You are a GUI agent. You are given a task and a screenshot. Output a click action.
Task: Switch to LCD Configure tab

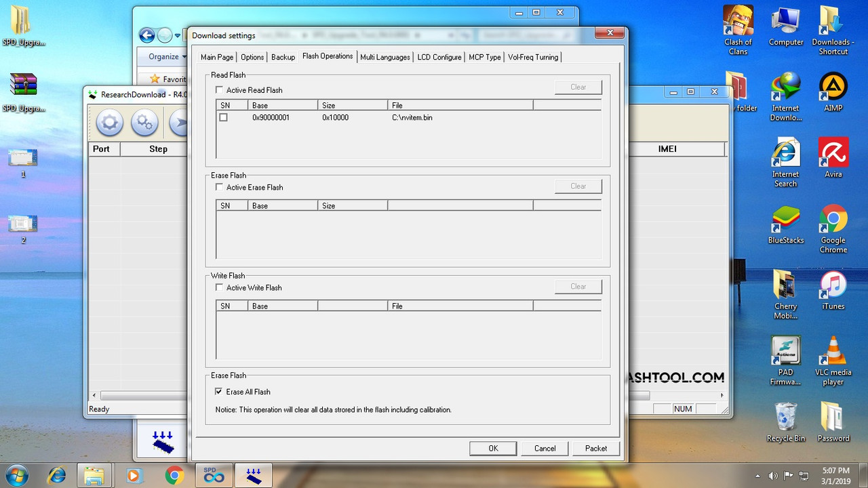[x=439, y=57]
